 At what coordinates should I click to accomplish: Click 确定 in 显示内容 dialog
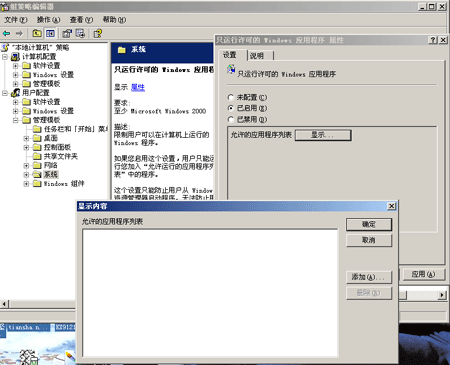[x=369, y=224]
